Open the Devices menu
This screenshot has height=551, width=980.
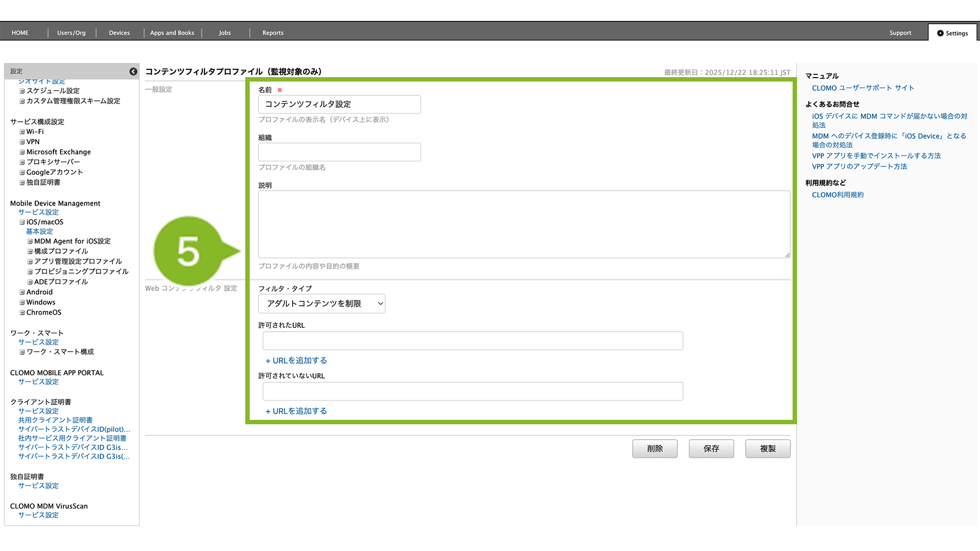pyautogui.click(x=119, y=33)
